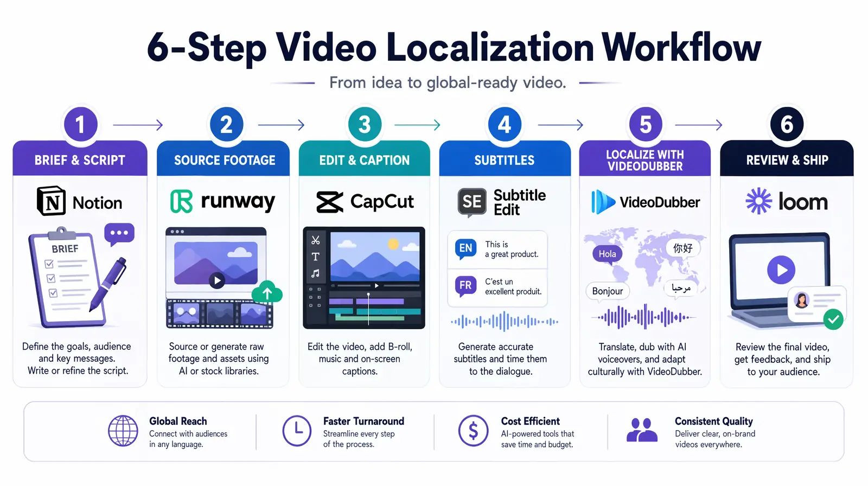Click the Global Reach globe icon
Image resolution: width=868 pixels, height=486 pixels.
(x=123, y=431)
